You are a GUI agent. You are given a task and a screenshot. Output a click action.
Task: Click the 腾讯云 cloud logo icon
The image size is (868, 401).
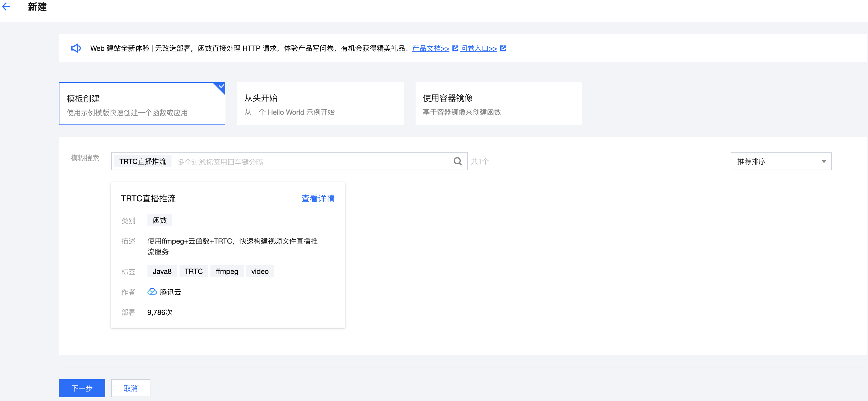152,292
